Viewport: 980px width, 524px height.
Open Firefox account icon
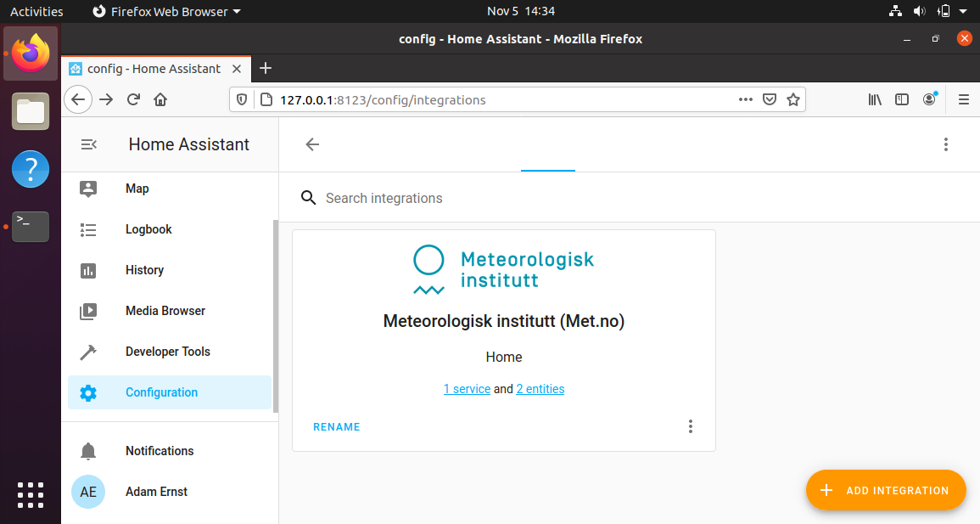(930, 99)
